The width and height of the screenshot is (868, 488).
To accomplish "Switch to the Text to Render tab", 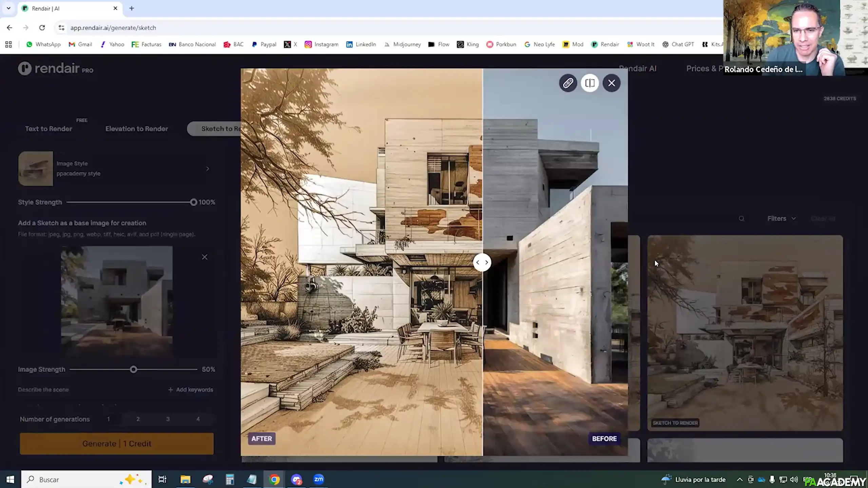I will pos(49,129).
